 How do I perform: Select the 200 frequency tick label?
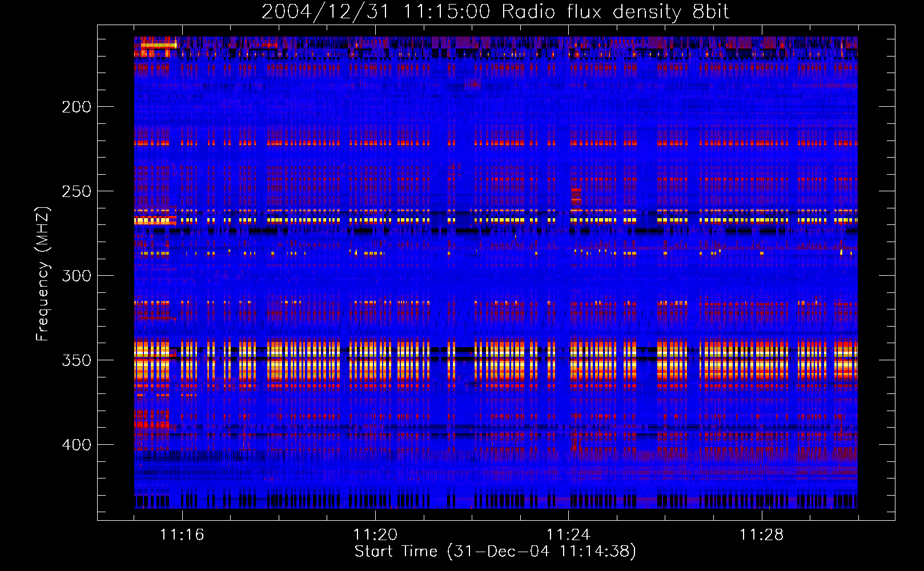point(77,107)
